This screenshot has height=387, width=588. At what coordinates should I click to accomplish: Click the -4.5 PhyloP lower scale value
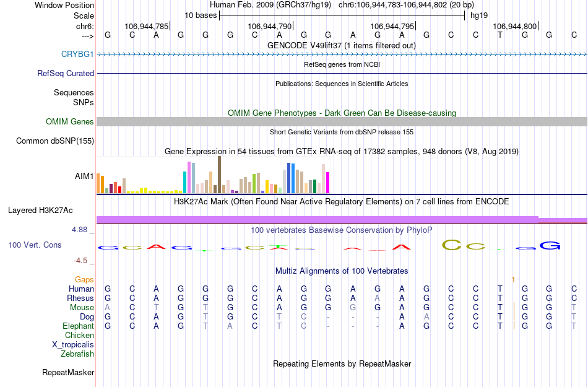(x=80, y=260)
